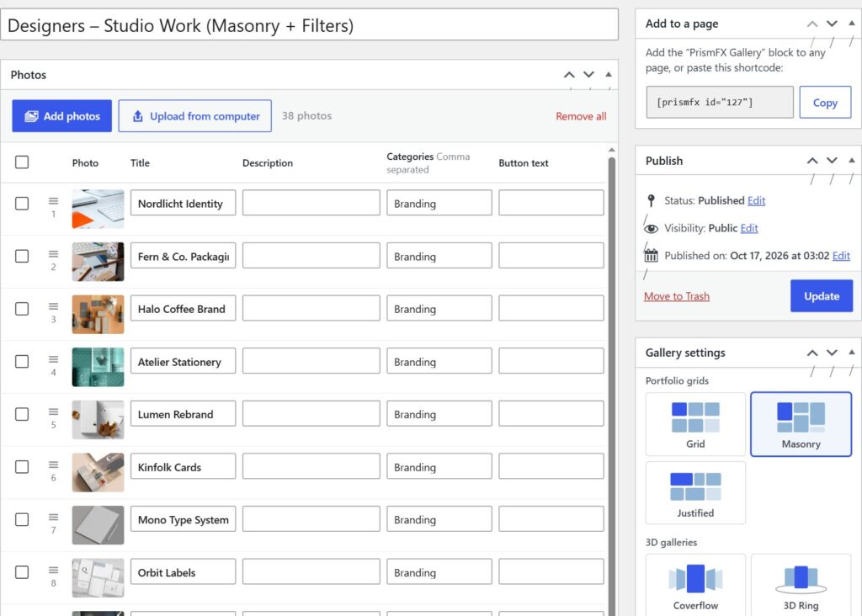Screen dimensions: 862x616
Task: Move Photos panel down with chevron
Action: (588, 75)
